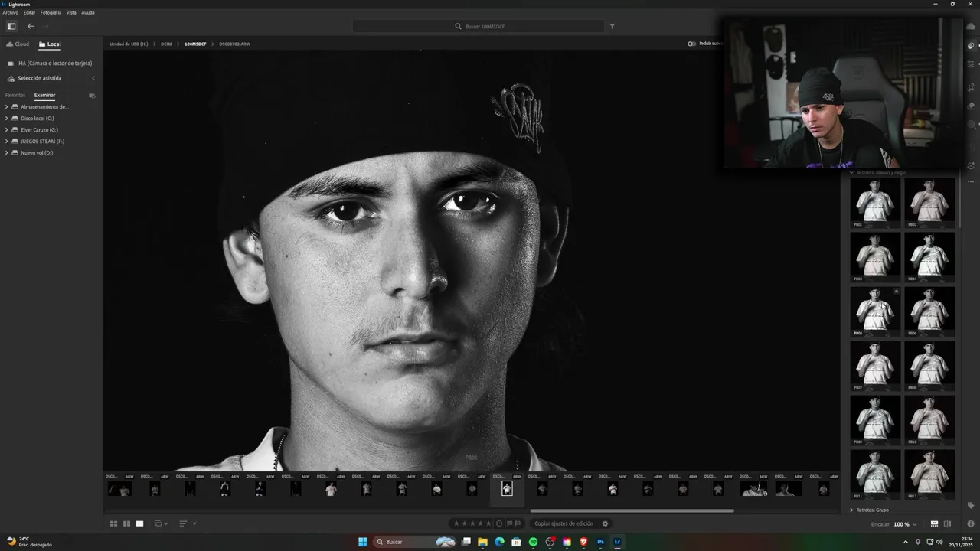Expand Nuevo vol (D:) drive
Viewport: 980px width, 551px height.
6,153
